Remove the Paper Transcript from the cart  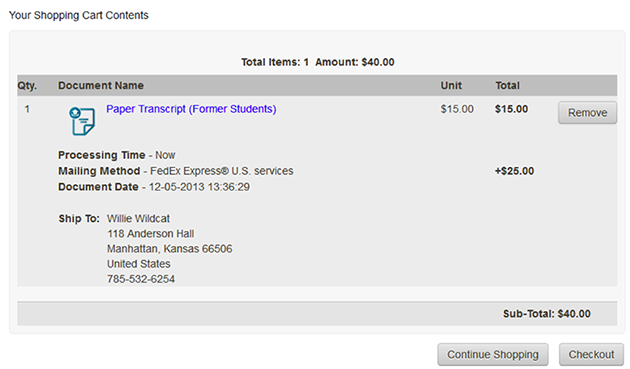587,113
